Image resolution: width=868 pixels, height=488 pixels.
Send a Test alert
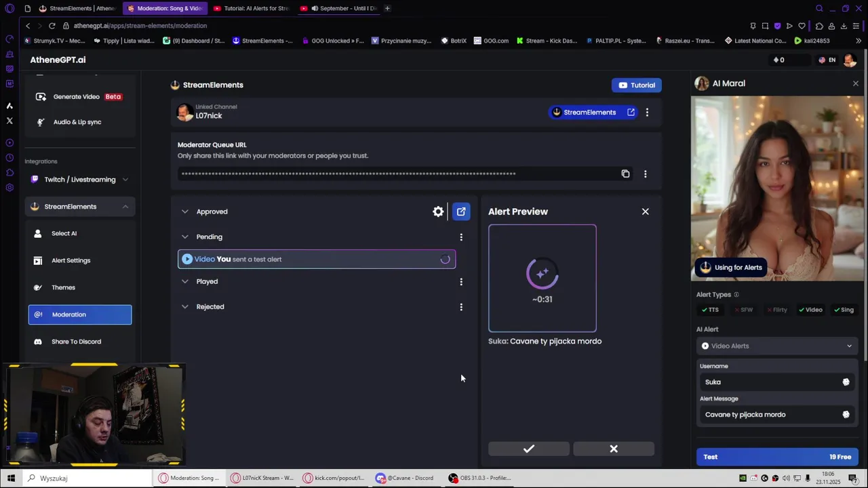(x=777, y=457)
